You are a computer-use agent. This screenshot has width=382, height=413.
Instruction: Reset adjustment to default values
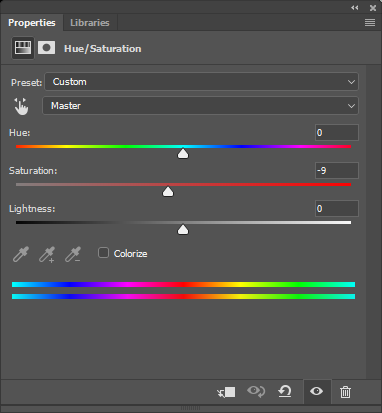click(x=285, y=391)
